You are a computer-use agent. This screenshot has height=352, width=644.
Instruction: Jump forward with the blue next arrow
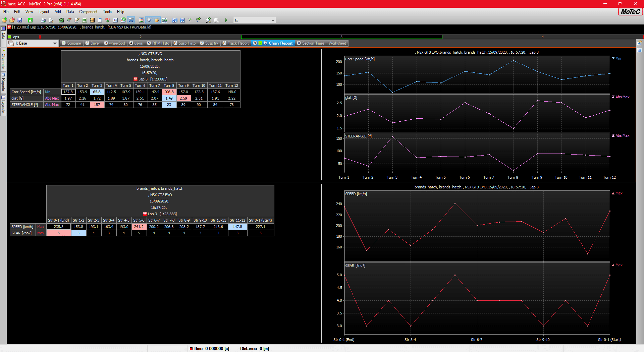click(x=182, y=20)
